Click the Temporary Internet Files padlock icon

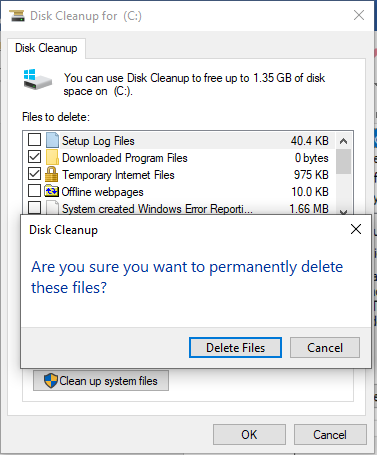coord(51,174)
